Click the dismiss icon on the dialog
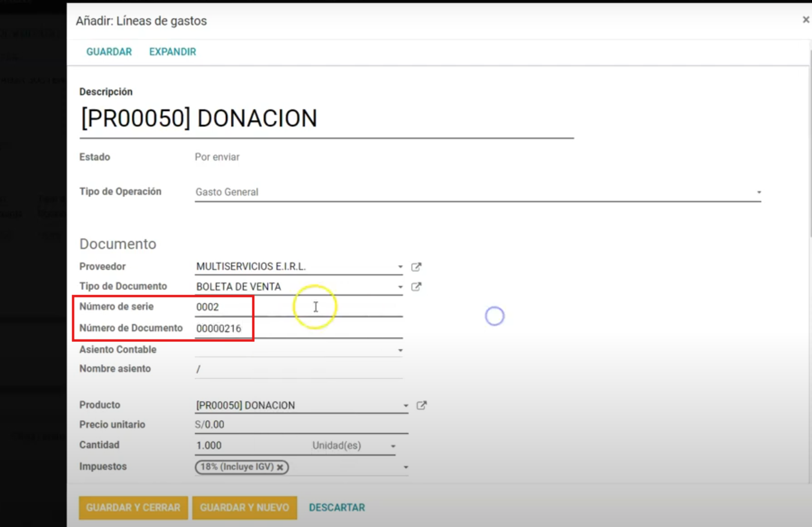 click(805, 19)
